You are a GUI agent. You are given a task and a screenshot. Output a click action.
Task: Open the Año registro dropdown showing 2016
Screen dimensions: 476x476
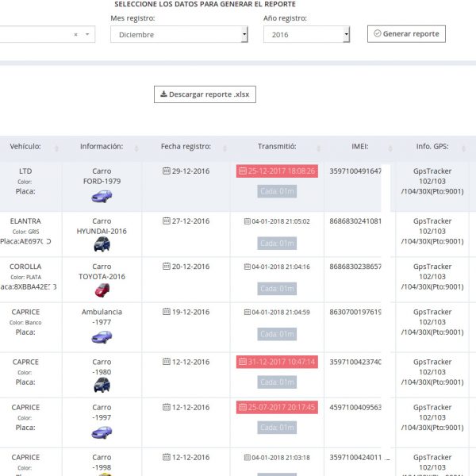pos(306,35)
